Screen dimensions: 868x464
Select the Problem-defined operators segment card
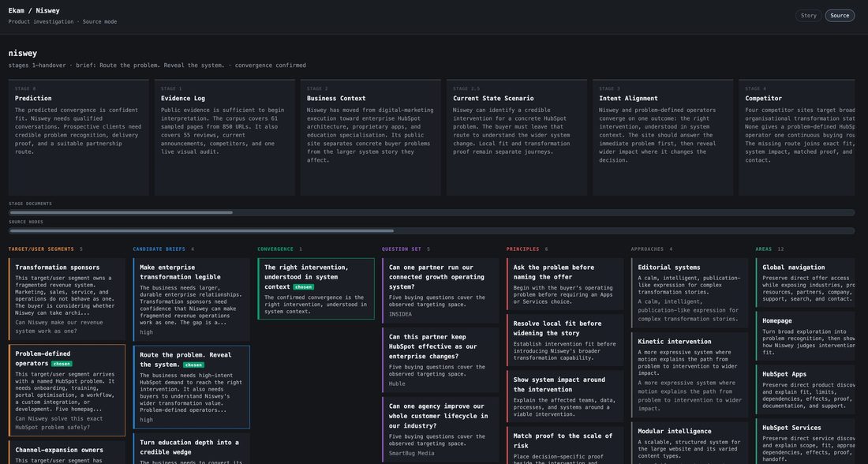67,391
